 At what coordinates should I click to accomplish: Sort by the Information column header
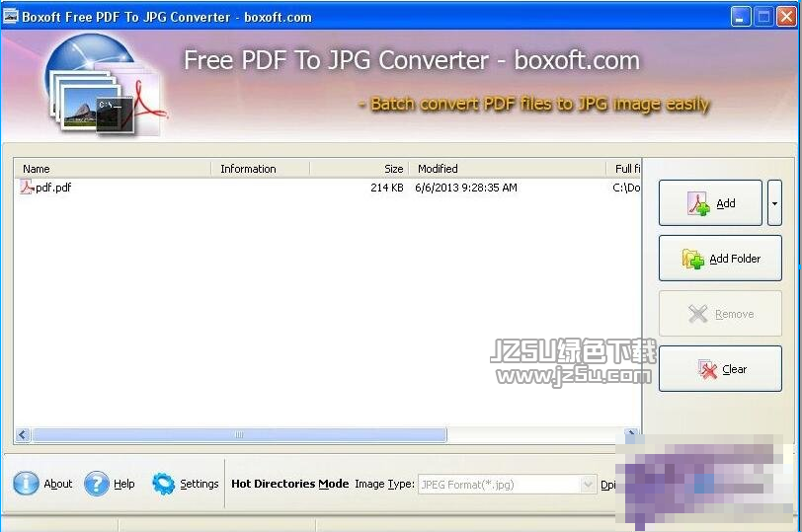[x=260, y=169]
